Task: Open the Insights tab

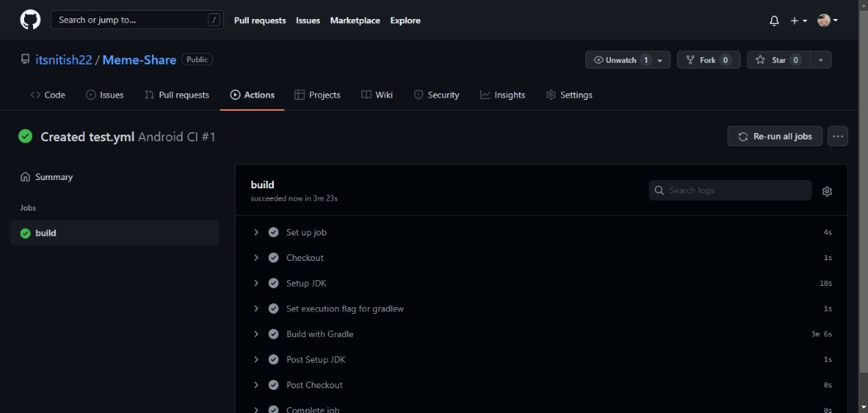Action: pos(503,95)
